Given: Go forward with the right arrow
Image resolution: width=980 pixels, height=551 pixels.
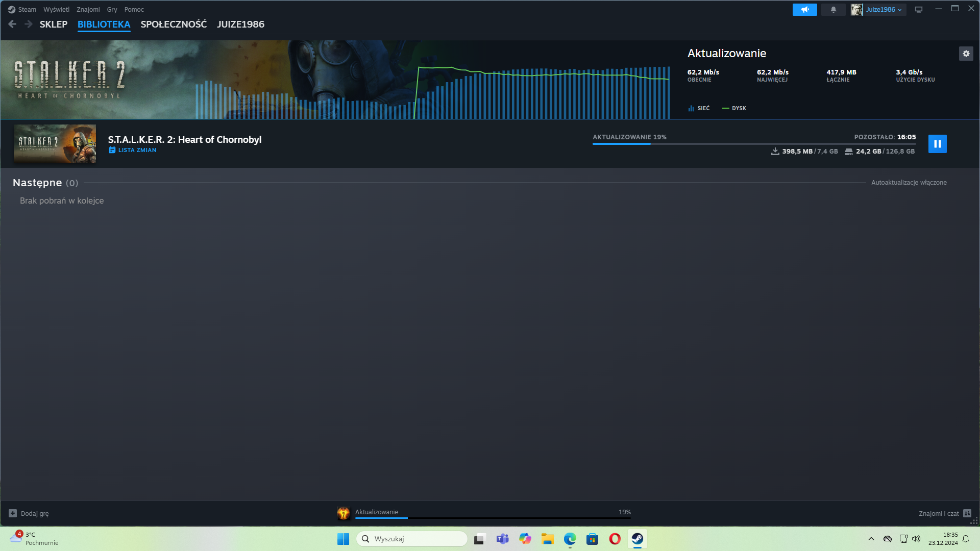Looking at the screenshot, I should (x=29, y=24).
